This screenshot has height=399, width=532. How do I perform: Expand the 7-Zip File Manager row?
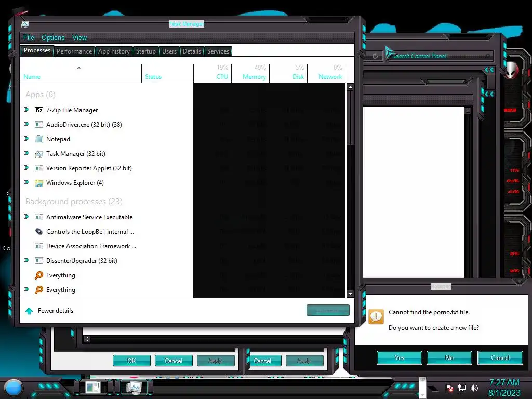(26, 109)
